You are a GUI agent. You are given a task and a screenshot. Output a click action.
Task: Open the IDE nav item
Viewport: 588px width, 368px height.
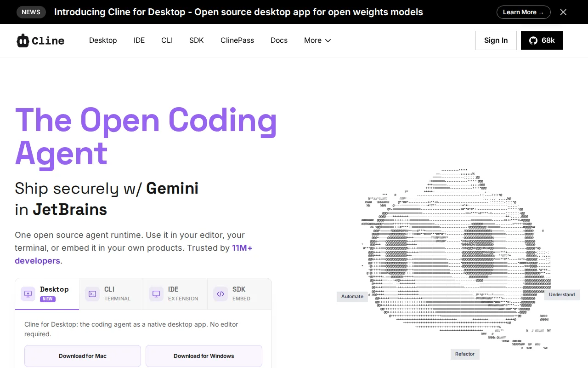(139, 40)
